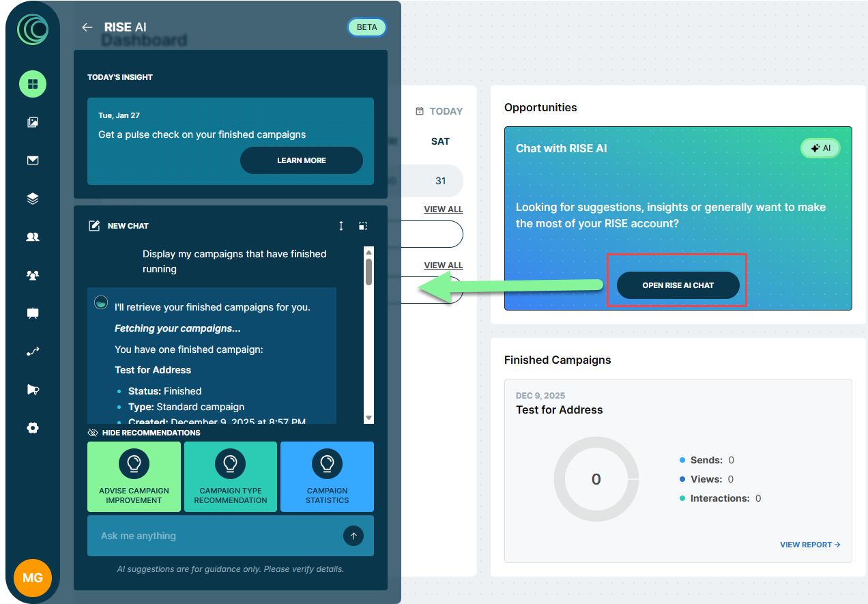Click the Learn More button
Screen dimensions: 868x604
pyautogui.click(x=302, y=160)
